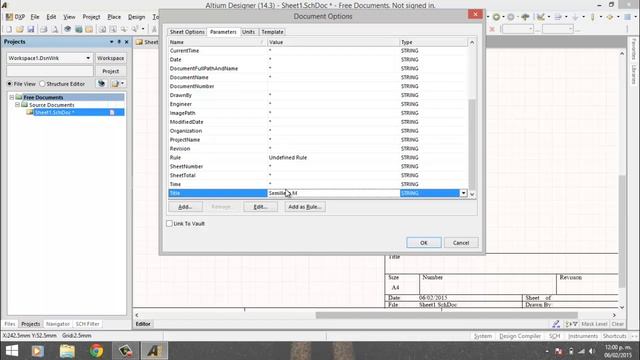This screenshot has width=640, height=360.
Task: Click the Print toolbar icon
Action: (44, 29)
